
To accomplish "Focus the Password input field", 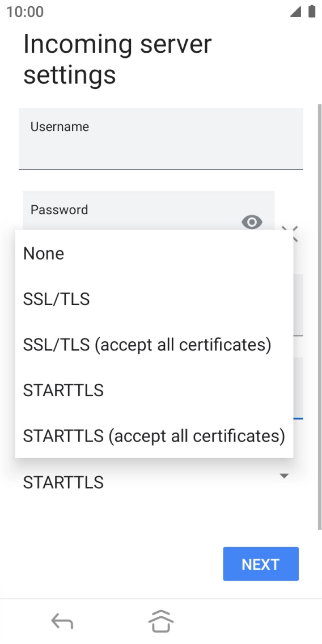I will 149,210.
